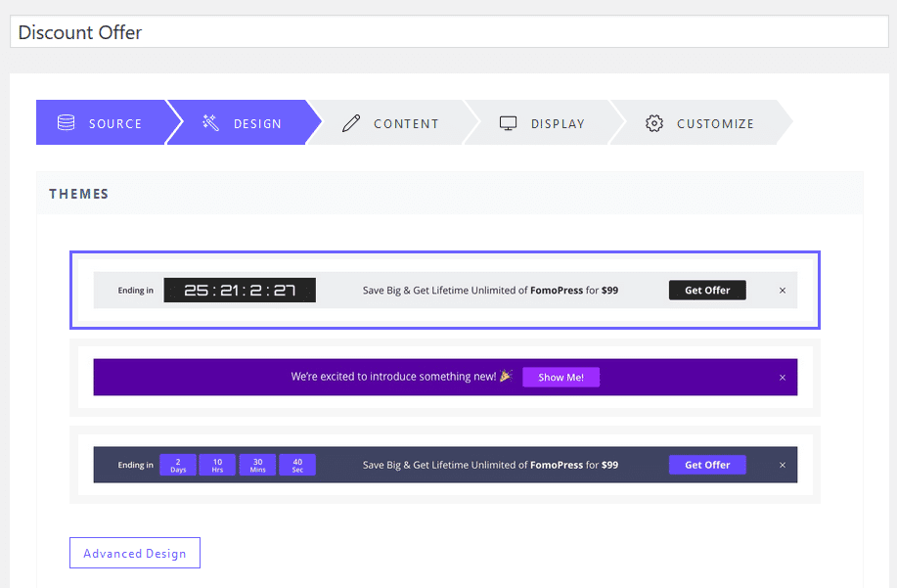Click the Display monitor icon
Screen dimensions: 897x588
[508, 123]
